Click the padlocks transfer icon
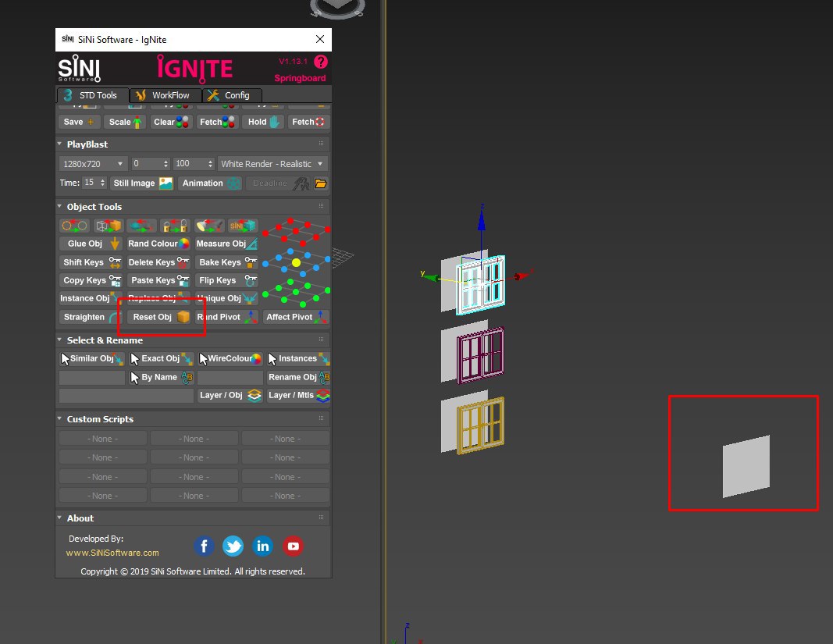Image resolution: width=833 pixels, height=644 pixels. click(176, 226)
